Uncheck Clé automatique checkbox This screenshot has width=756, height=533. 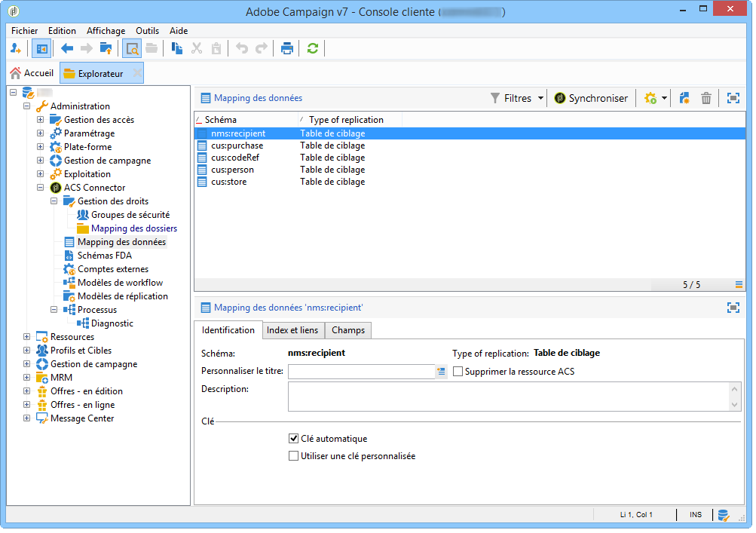point(293,439)
